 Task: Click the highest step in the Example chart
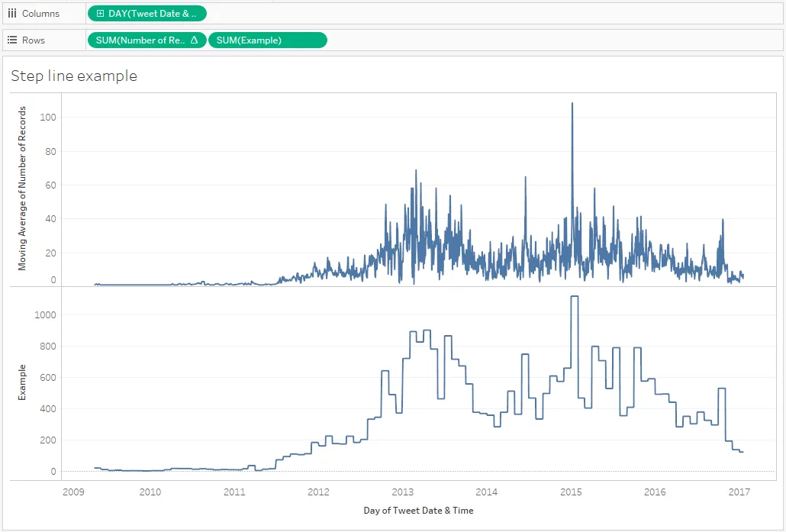575,296
